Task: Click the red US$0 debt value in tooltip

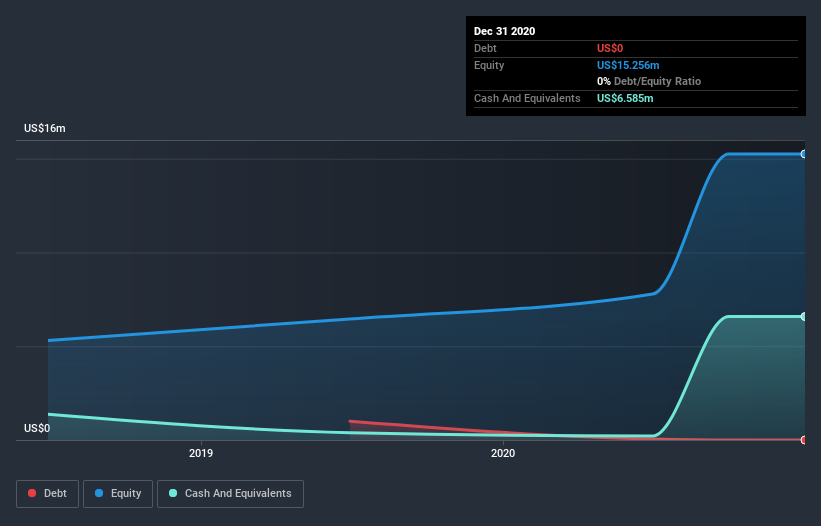Action: pyautogui.click(x=610, y=48)
